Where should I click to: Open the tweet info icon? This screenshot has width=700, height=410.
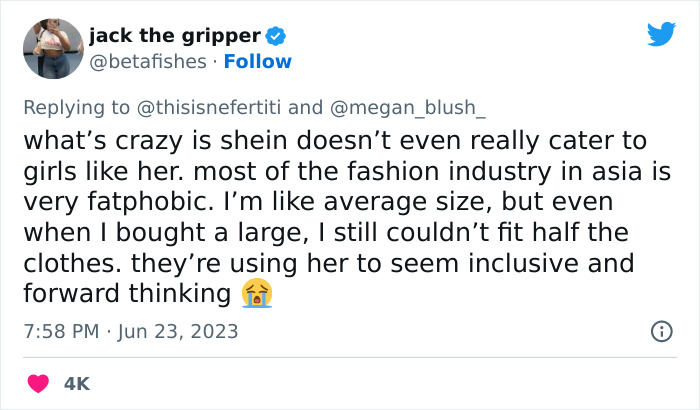point(661,331)
